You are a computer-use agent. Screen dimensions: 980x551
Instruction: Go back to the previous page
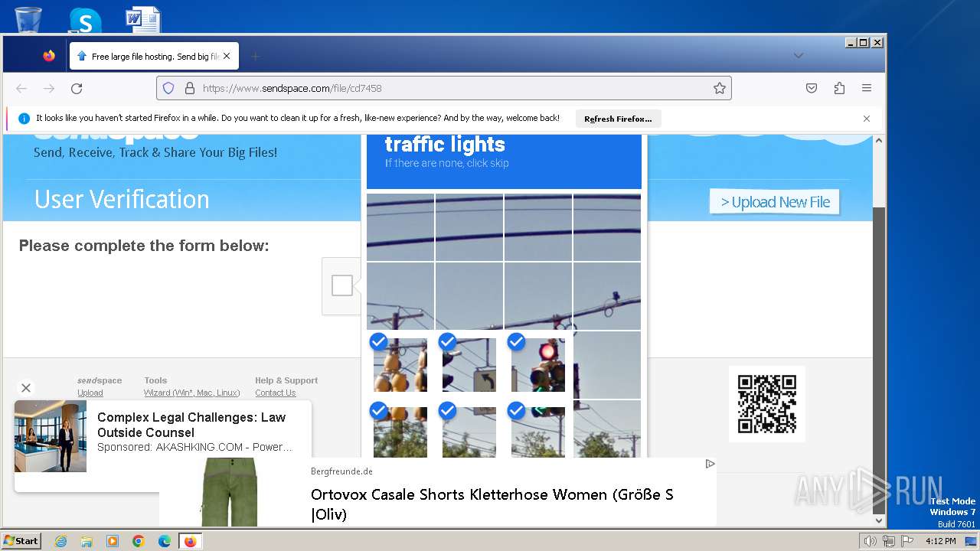[21, 88]
